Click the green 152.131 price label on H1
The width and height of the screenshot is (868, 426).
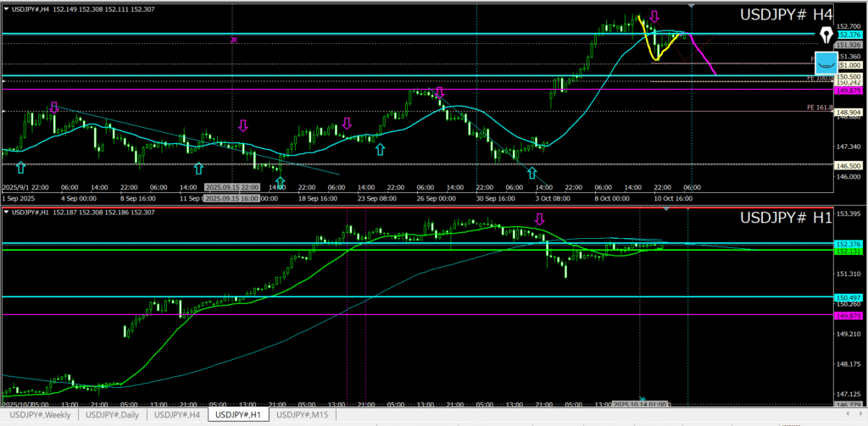849,252
